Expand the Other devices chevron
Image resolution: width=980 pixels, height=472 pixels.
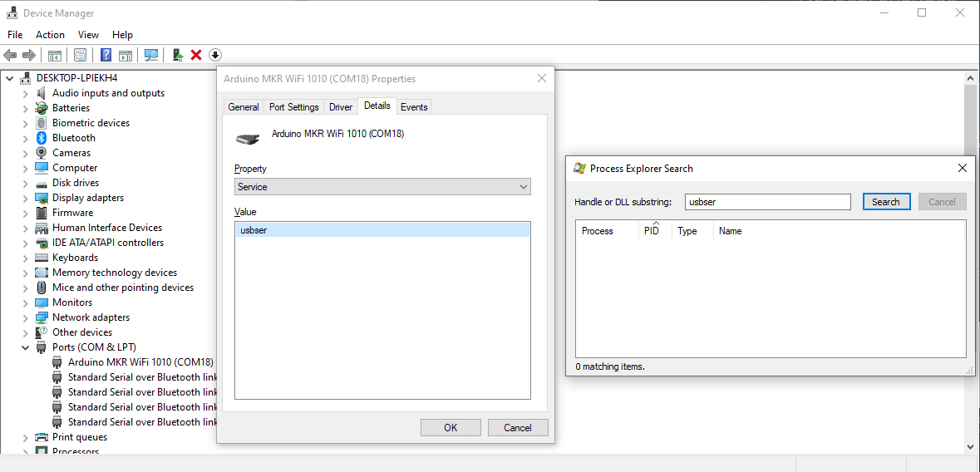point(25,332)
